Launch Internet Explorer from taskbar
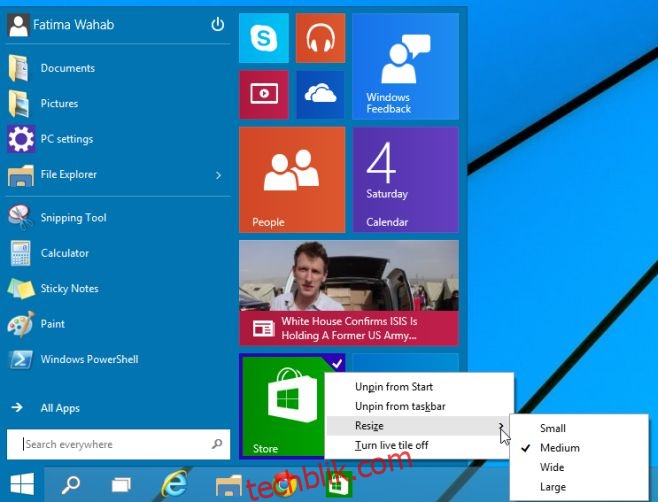 tap(174, 484)
